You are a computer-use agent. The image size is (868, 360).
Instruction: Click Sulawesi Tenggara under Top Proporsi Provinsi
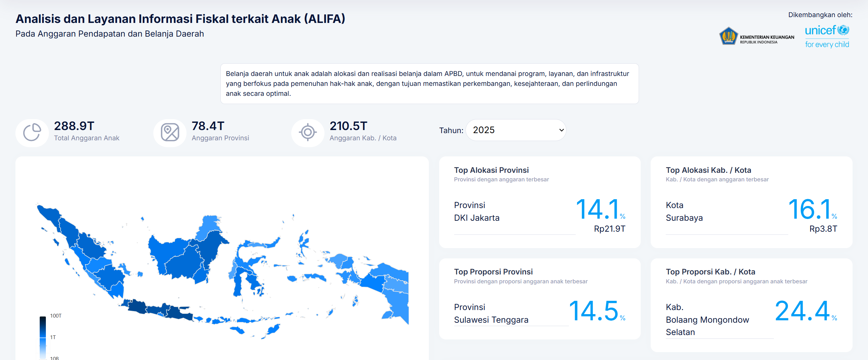pyautogui.click(x=491, y=320)
